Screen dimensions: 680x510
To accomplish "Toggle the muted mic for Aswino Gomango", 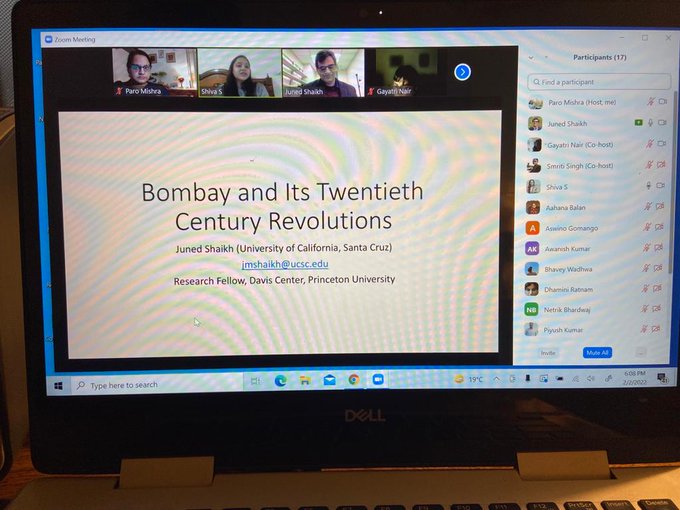I will pyautogui.click(x=648, y=228).
